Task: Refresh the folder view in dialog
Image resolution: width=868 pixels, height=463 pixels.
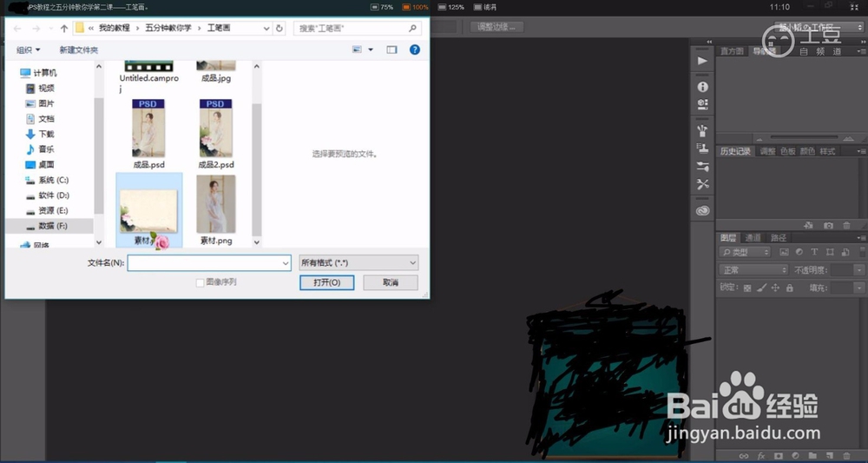Action: pos(279,29)
